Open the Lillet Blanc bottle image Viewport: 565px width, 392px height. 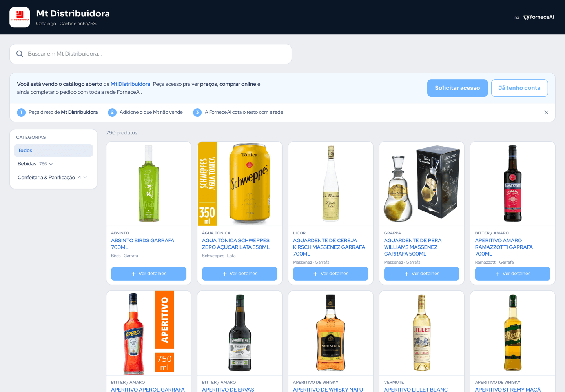point(422,333)
